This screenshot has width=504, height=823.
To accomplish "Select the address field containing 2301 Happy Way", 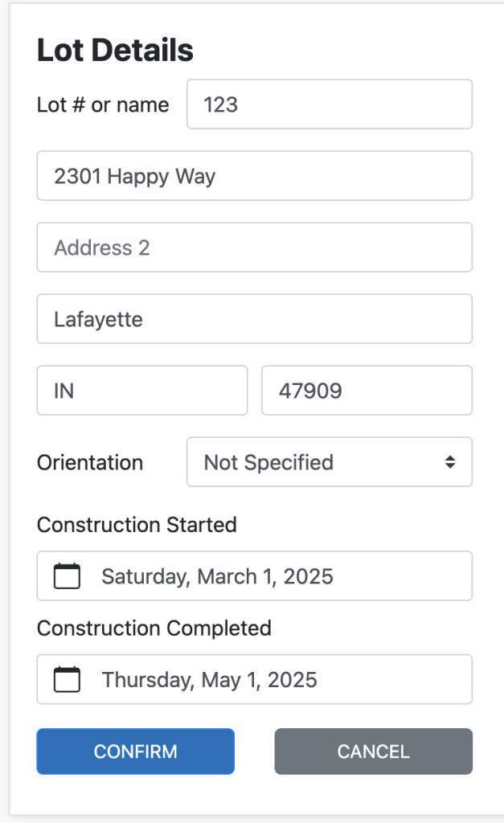I will pyautogui.click(x=254, y=175).
